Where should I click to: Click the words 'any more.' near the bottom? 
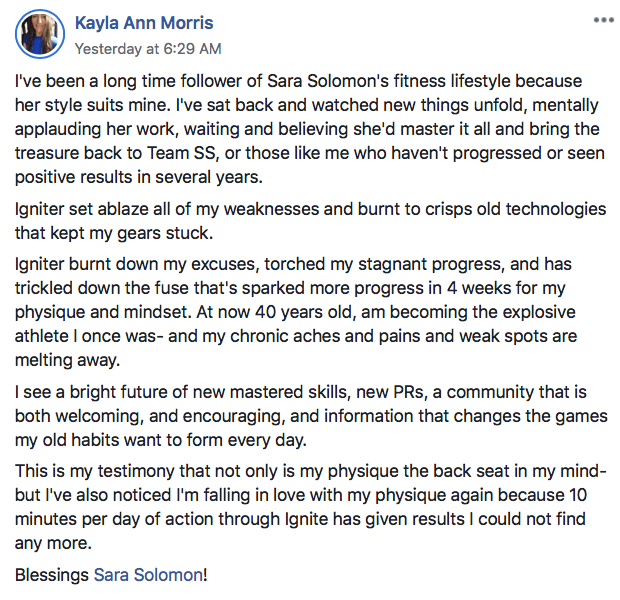[53, 543]
